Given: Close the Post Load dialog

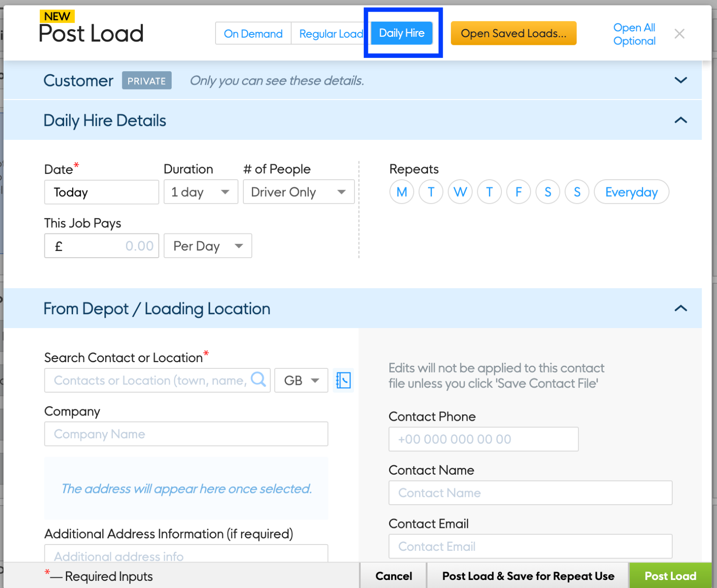Looking at the screenshot, I should tap(679, 34).
